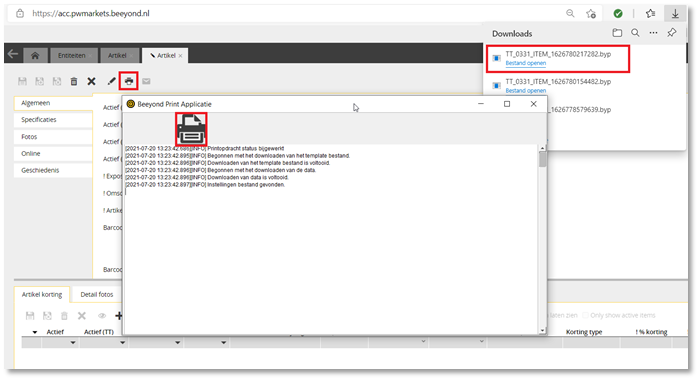
Task: Click the print icon in the article toolbar
Action: [x=129, y=81]
